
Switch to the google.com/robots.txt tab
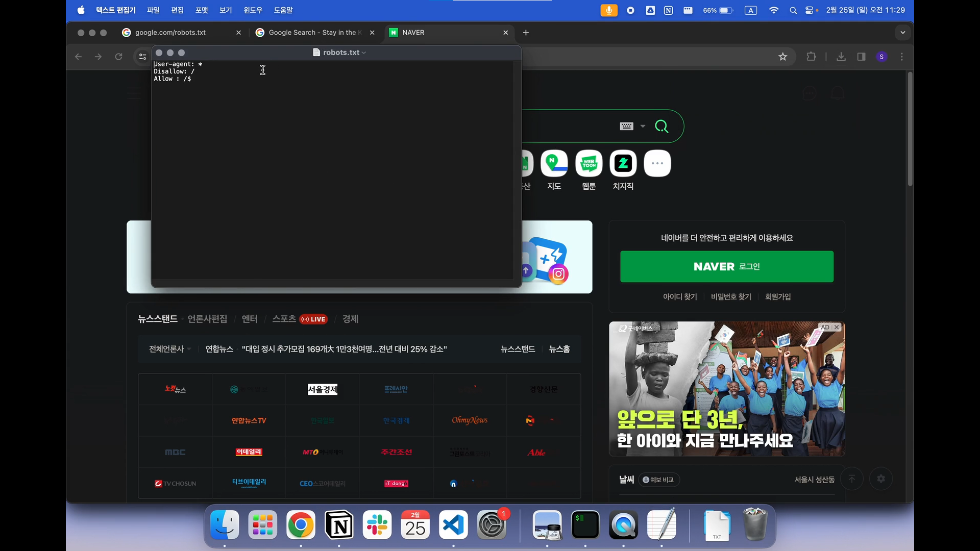170,33
